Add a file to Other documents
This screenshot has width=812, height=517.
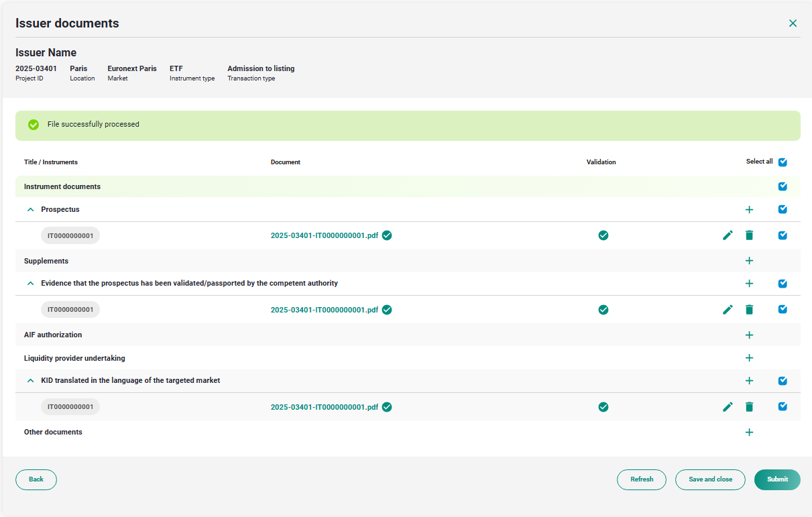[x=749, y=433]
